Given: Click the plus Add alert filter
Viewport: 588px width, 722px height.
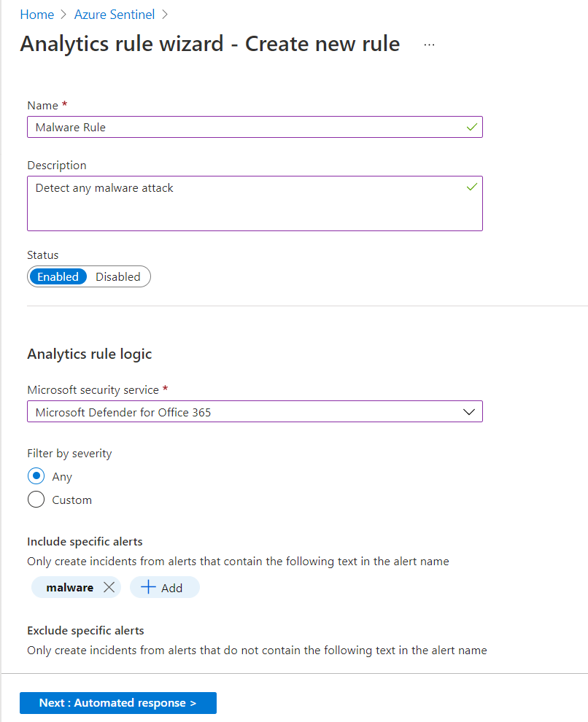Looking at the screenshot, I should coord(164,588).
